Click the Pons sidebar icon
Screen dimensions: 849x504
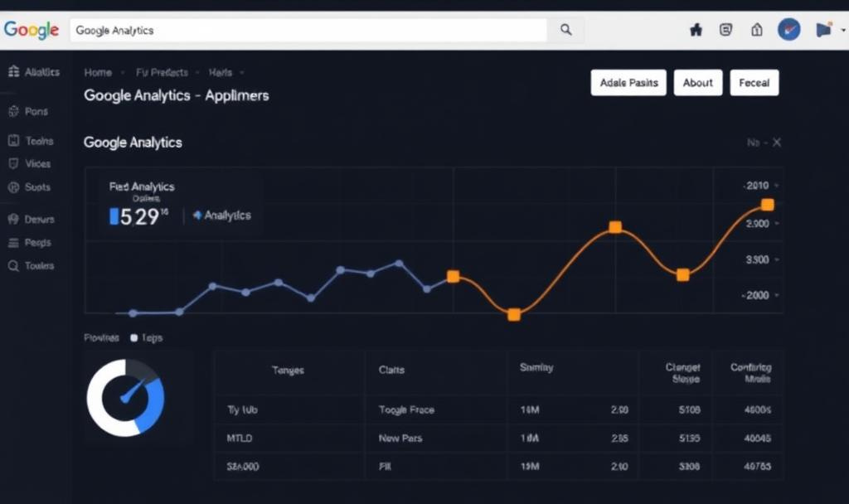pyautogui.click(x=13, y=112)
